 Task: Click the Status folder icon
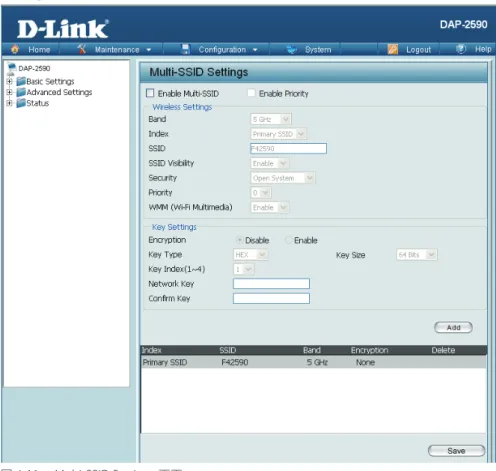point(21,103)
